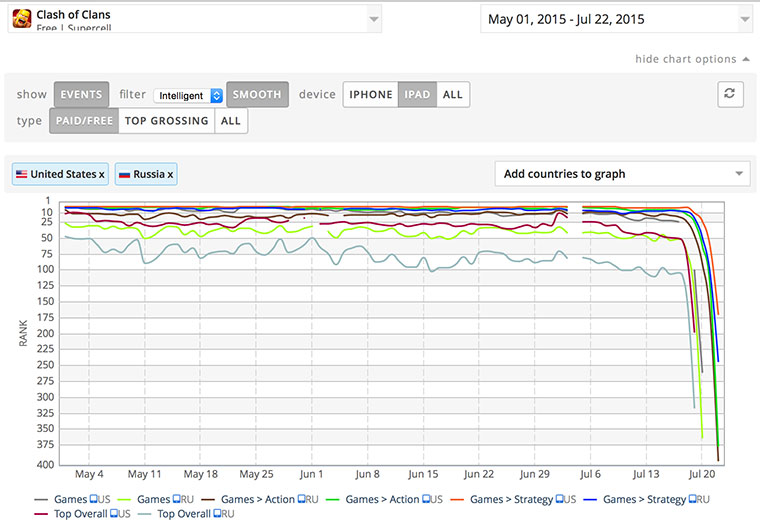
Task: Click Games > Strategy US legend entry
Action: point(515,499)
